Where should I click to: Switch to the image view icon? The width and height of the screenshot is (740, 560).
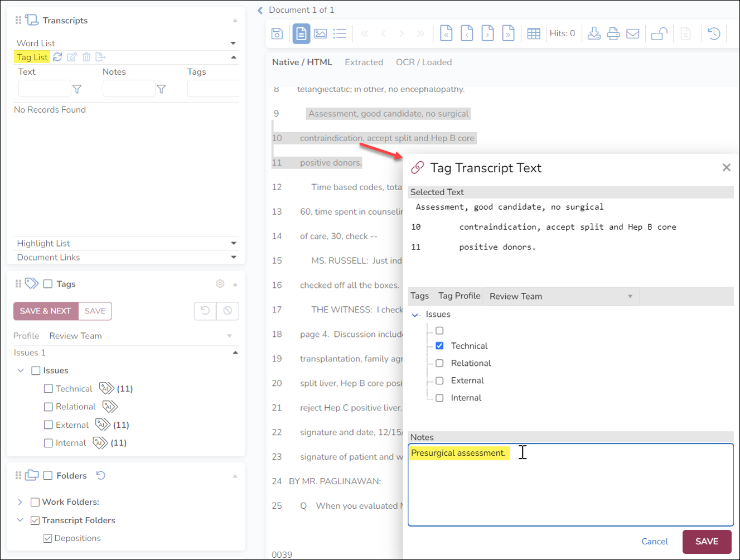tap(321, 33)
